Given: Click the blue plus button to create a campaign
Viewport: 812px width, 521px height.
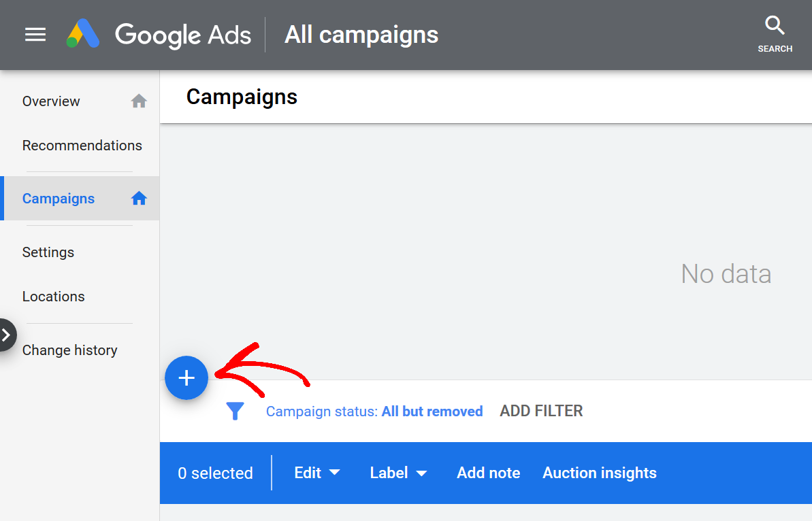Looking at the screenshot, I should tap(186, 377).
